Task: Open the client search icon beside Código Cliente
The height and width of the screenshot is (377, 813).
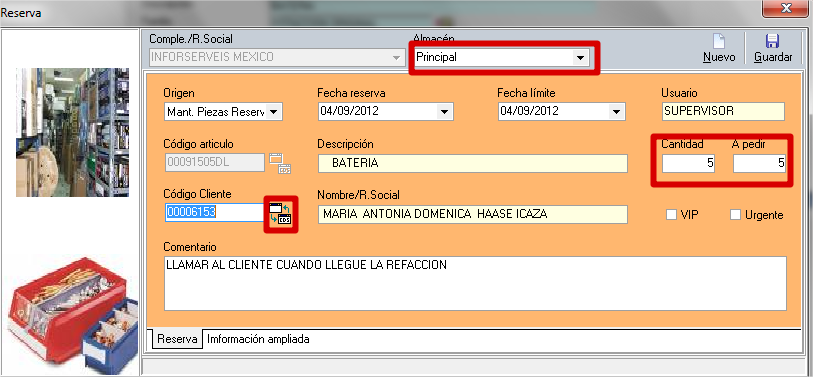Action: [281, 214]
